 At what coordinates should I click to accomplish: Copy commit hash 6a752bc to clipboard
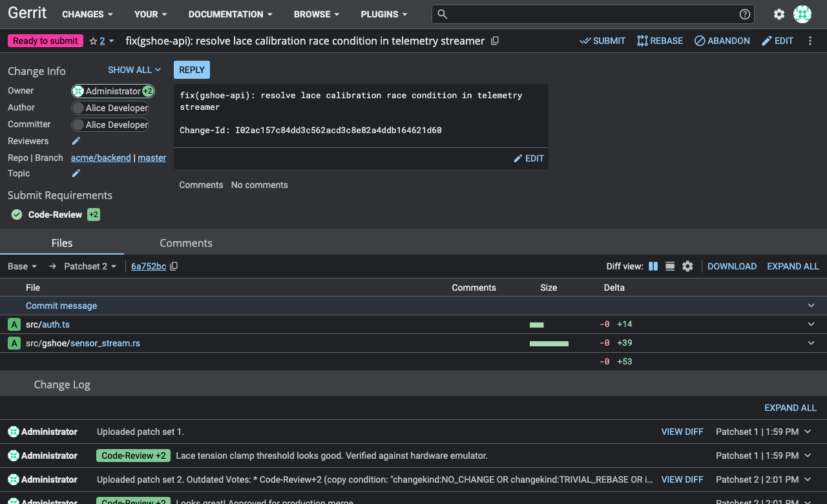tap(174, 266)
